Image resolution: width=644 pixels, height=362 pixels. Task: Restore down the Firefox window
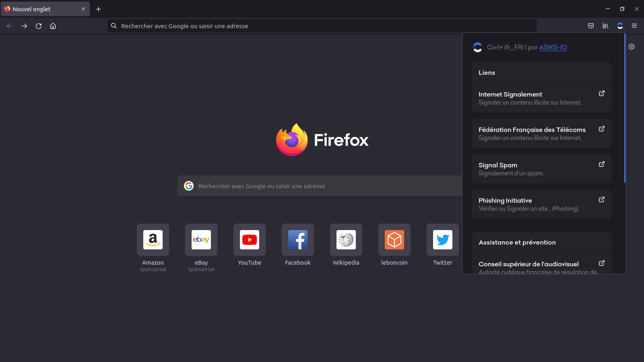coord(622,9)
